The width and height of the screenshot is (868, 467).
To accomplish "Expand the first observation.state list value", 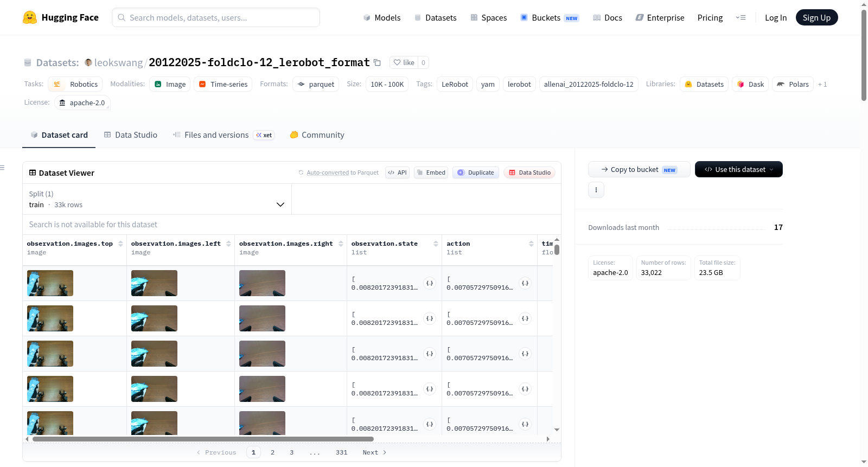I will tap(430, 283).
